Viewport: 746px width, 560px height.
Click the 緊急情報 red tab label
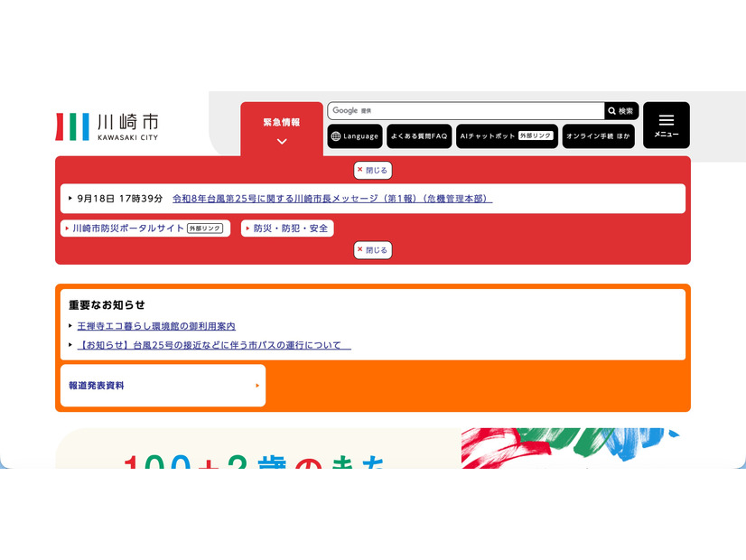point(282,122)
